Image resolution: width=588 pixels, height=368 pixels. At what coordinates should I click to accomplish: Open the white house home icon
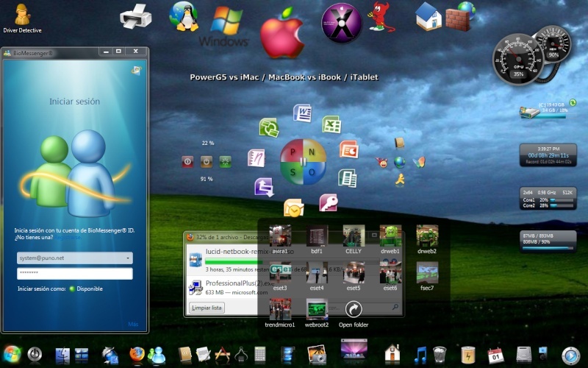(x=428, y=16)
